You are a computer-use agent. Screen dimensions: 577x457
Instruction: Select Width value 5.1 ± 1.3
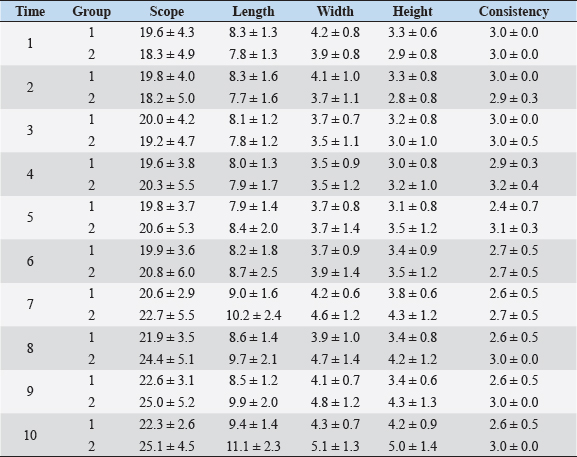(x=335, y=446)
